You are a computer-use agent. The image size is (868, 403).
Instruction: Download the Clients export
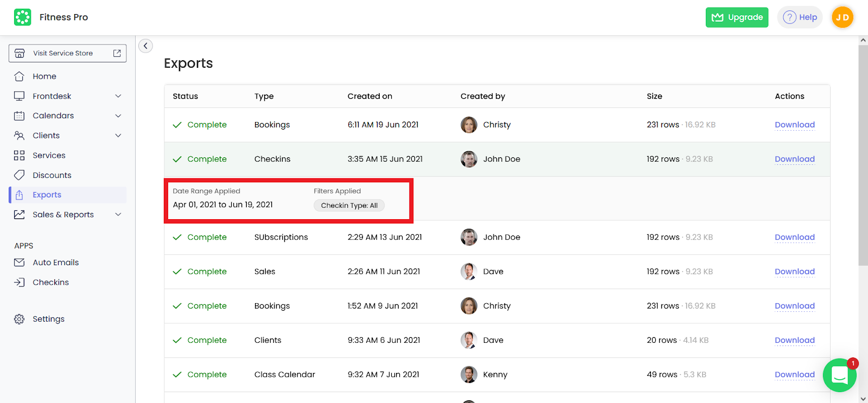click(795, 340)
